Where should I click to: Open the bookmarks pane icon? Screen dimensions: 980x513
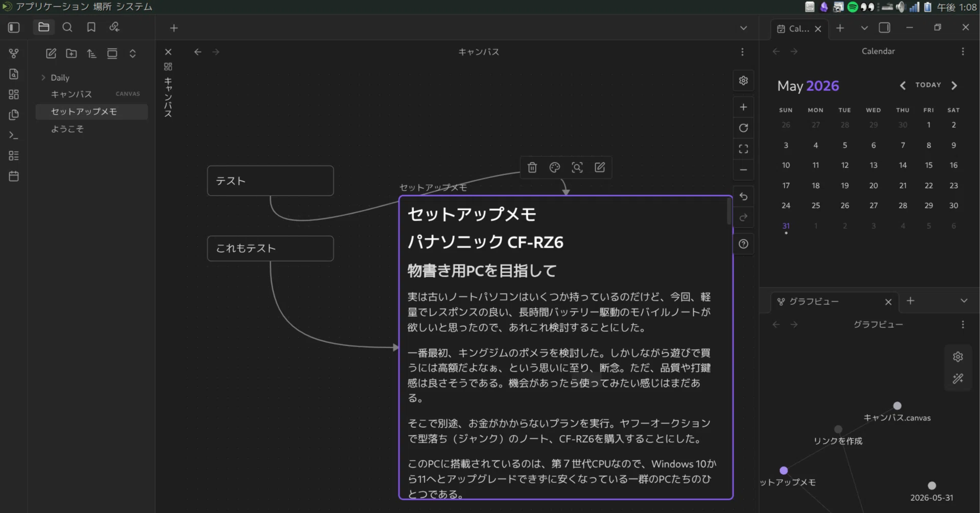point(91,27)
